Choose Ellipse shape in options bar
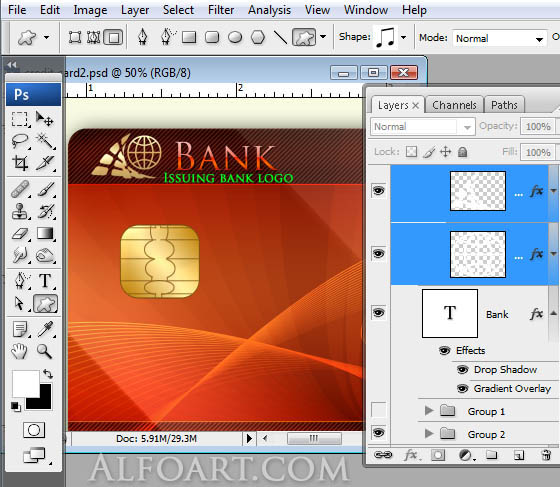 coord(235,37)
